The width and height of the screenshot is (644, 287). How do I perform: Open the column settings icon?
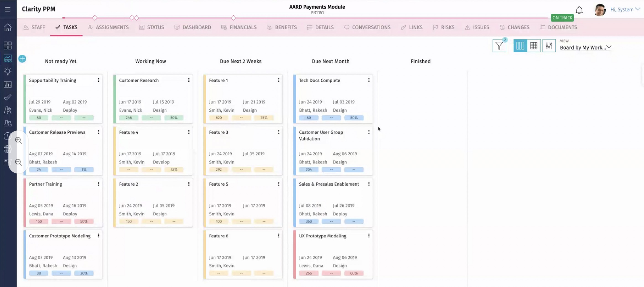click(x=549, y=46)
